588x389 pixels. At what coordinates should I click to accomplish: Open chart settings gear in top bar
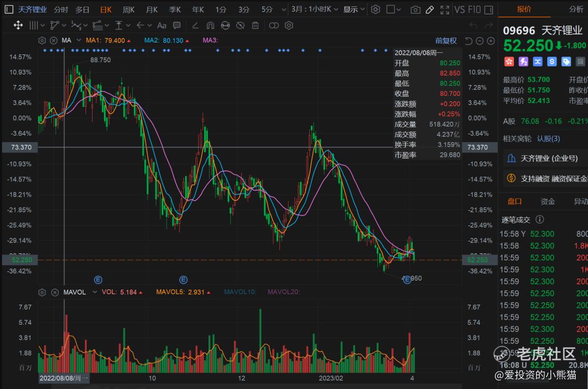point(375,9)
